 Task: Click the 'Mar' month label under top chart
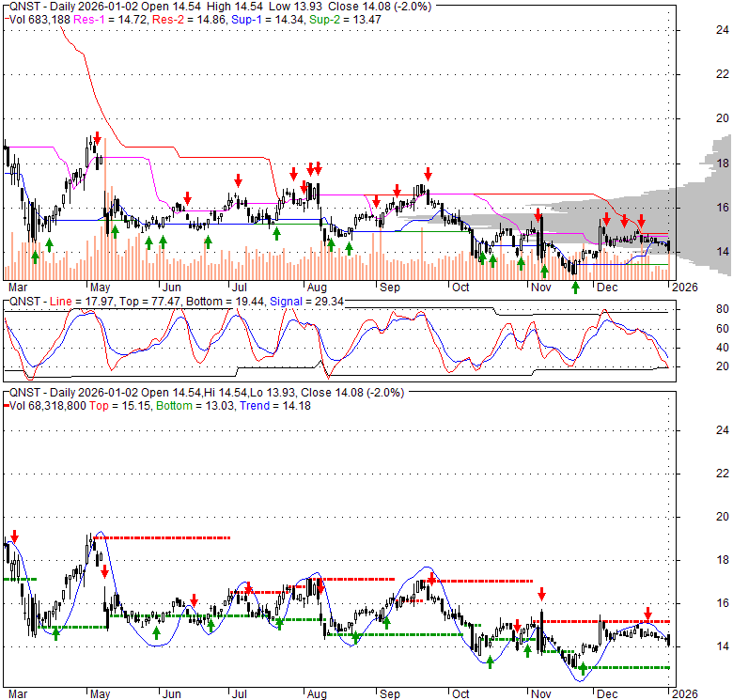click(18, 288)
